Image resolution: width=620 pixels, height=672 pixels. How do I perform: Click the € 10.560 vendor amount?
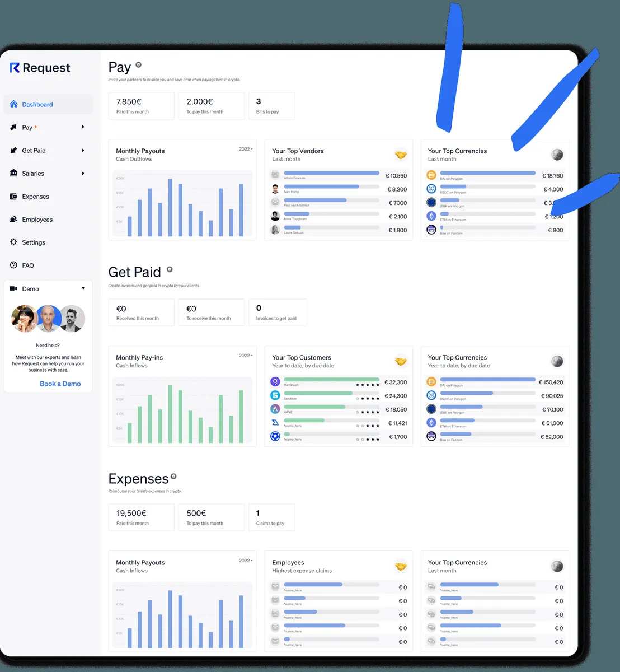pos(396,175)
